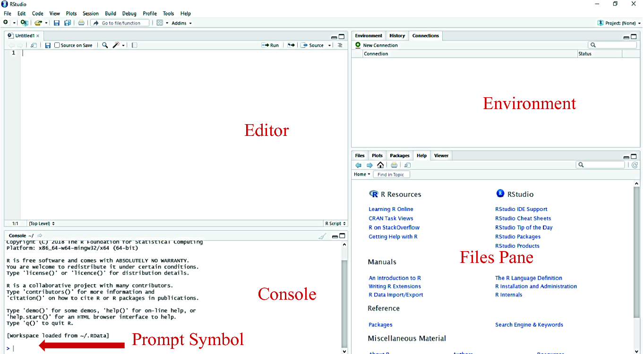Viewport: 644px width, 354px height.
Task: Click the Open File folder icon
Action: pyautogui.click(x=38, y=23)
